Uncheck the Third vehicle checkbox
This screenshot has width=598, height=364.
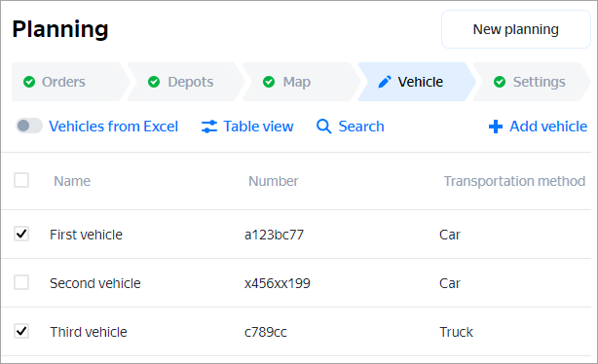pyautogui.click(x=21, y=331)
